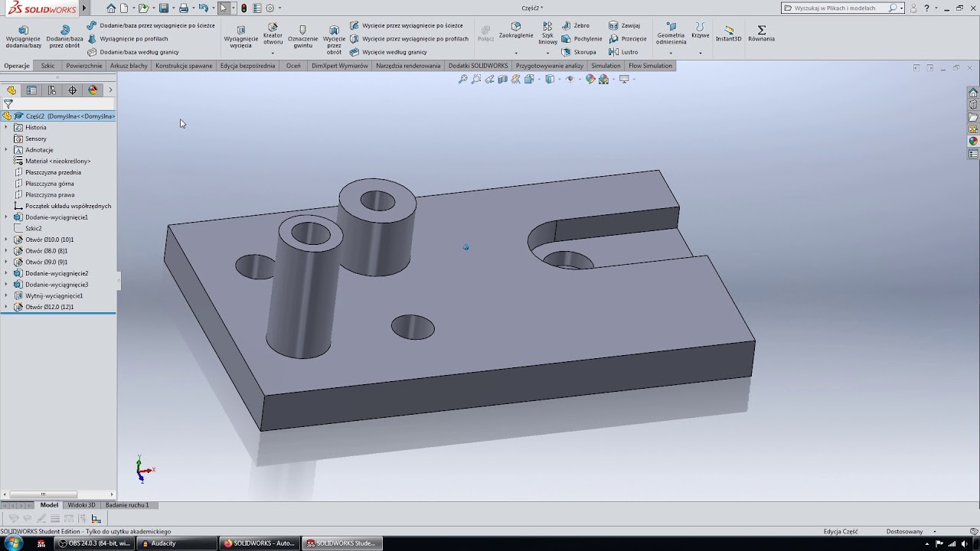Select the Skorupa shell tool
Image resolution: width=980 pixels, height=551 pixels.
pos(579,52)
